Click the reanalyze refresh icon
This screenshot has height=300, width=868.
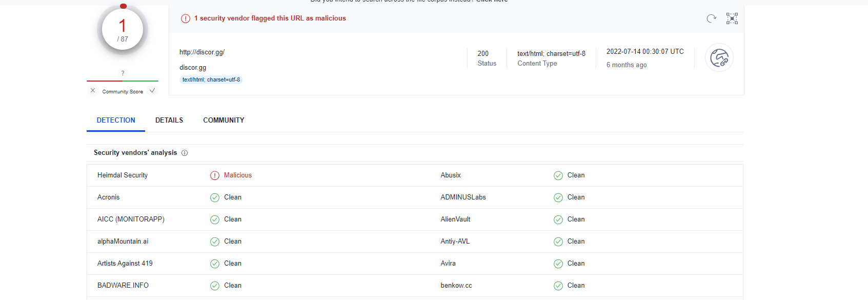pyautogui.click(x=711, y=18)
